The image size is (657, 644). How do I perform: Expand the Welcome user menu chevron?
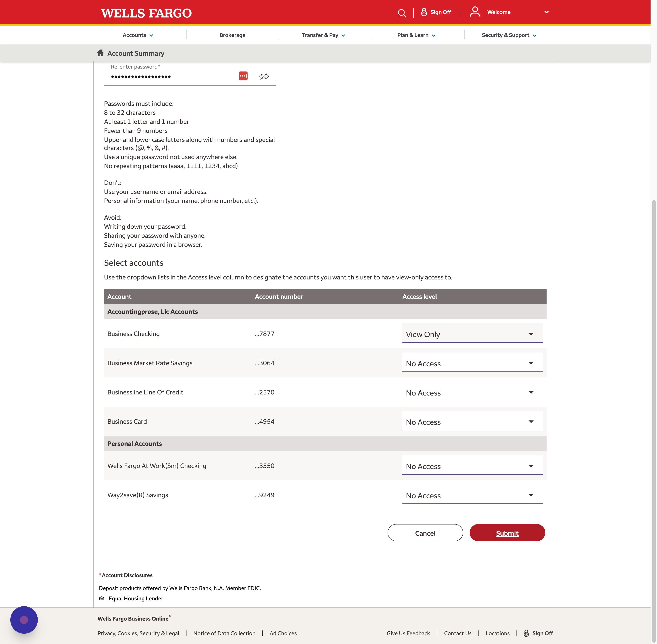pos(546,12)
